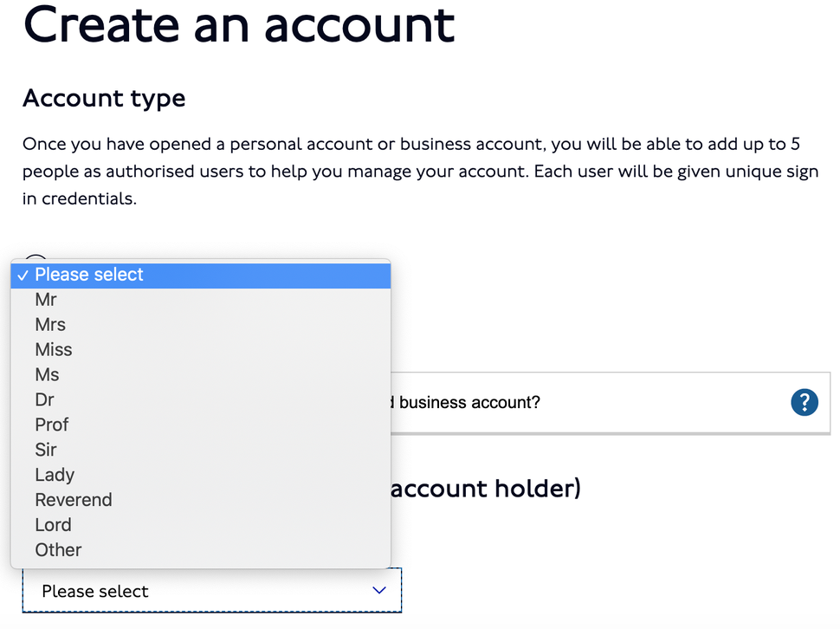This screenshot has height=629, width=840.
Task: Select Lady as the title
Action: tap(201, 476)
